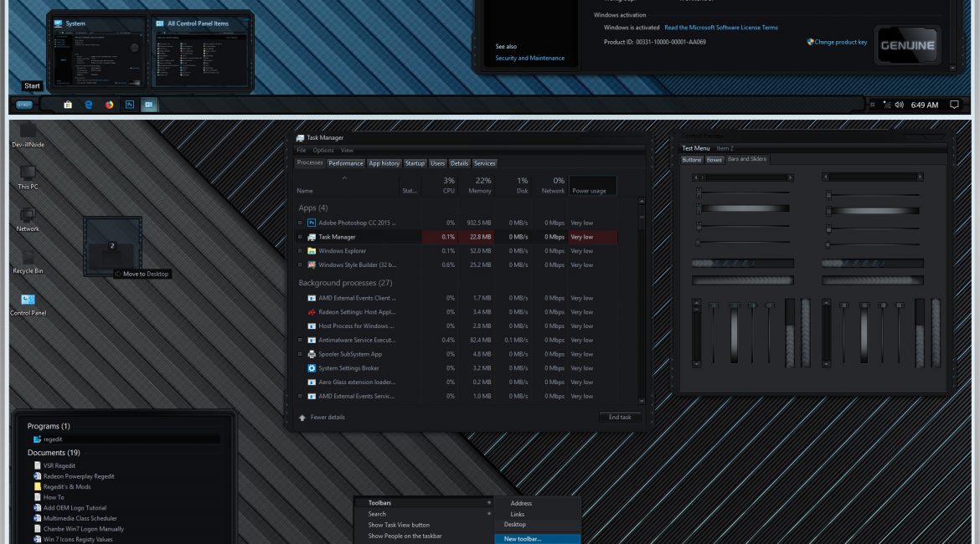Screen dimensions: 980x544
Task: Click the Windows Explorer process icon
Action: [x=312, y=251]
